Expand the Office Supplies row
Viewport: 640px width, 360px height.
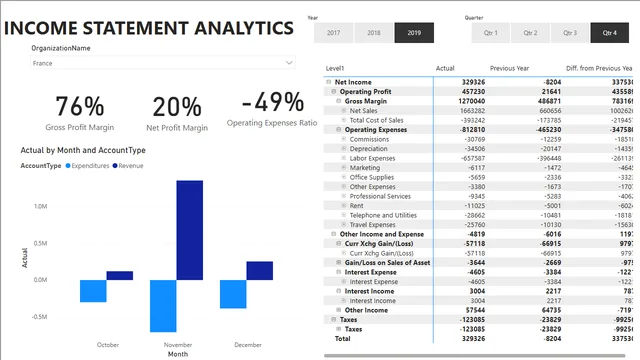pos(343,177)
